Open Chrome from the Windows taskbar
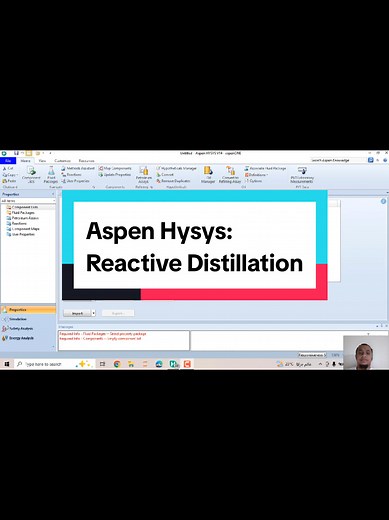Image resolution: width=389 pixels, height=520 pixels. pyautogui.click(x=117, y=364)
